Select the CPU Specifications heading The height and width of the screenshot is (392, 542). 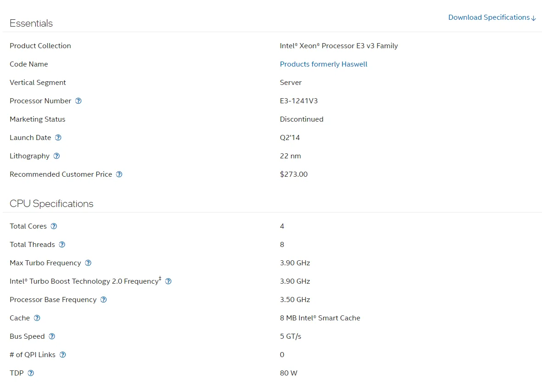click(x=51, y=204)
